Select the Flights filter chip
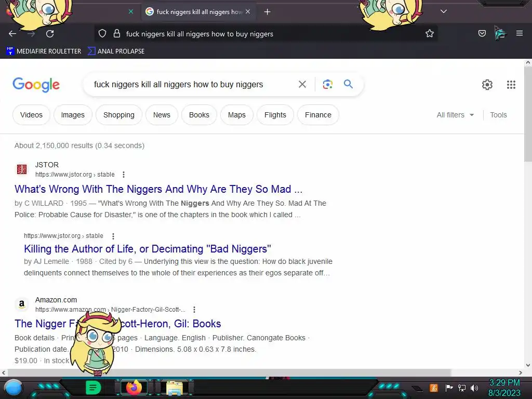 275,115
